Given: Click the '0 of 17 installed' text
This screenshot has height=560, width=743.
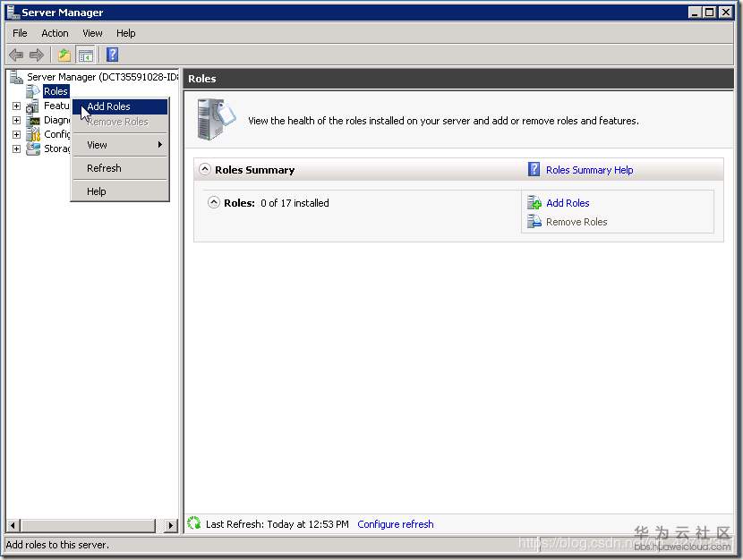Looking at the screenshot, I should pos(295,203).
